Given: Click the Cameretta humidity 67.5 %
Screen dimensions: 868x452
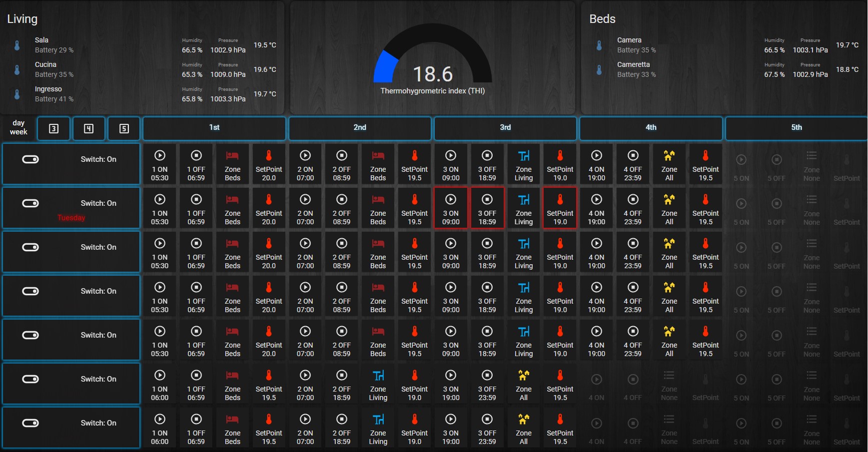Looking at the screenshot, I should point(774,74).
